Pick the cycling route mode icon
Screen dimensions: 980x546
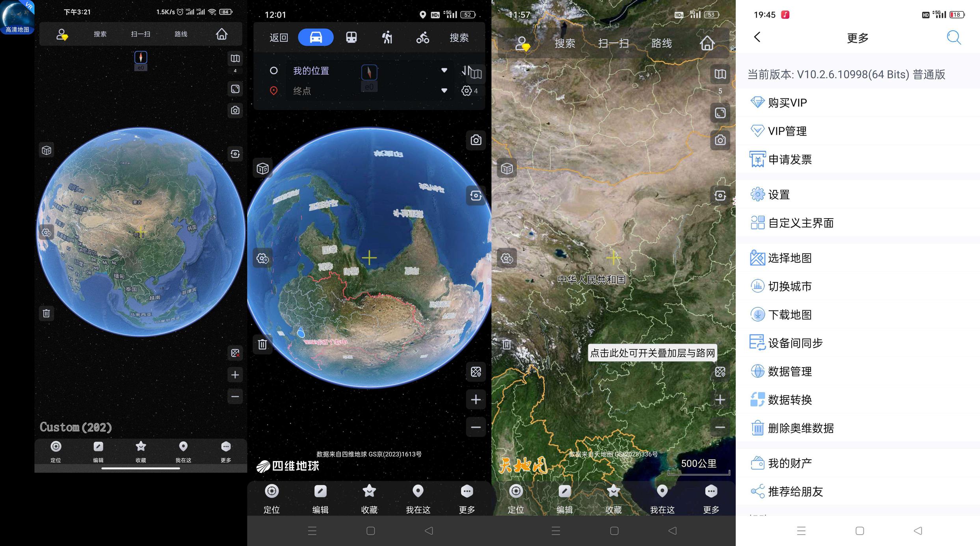[422, 37]
